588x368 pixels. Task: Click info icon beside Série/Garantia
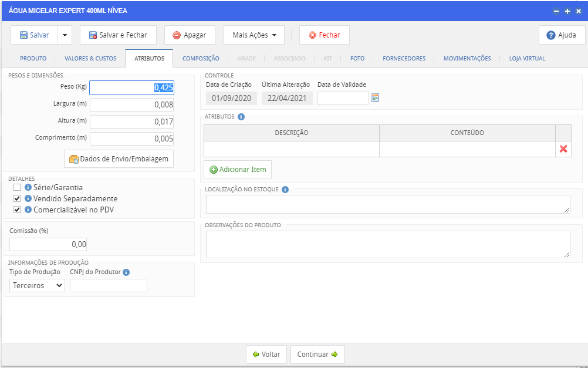[28, 188]
